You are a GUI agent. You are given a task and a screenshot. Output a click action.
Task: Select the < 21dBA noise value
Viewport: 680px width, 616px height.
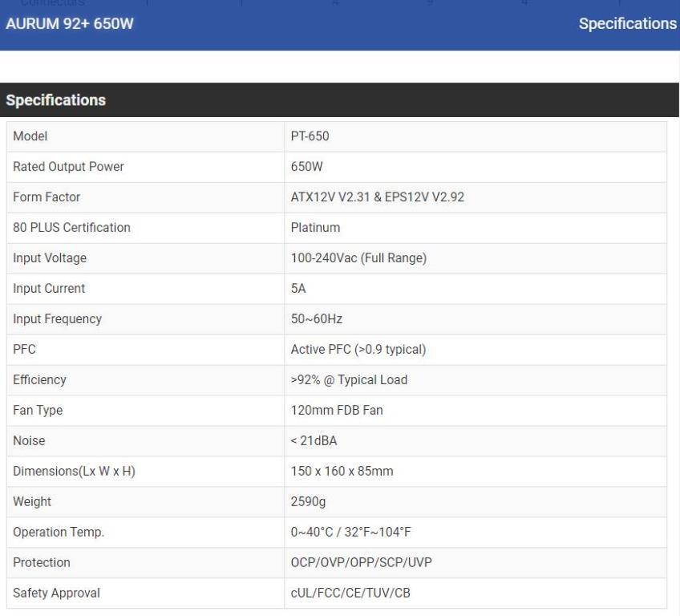pyautogui.click(x=314, y=441)
